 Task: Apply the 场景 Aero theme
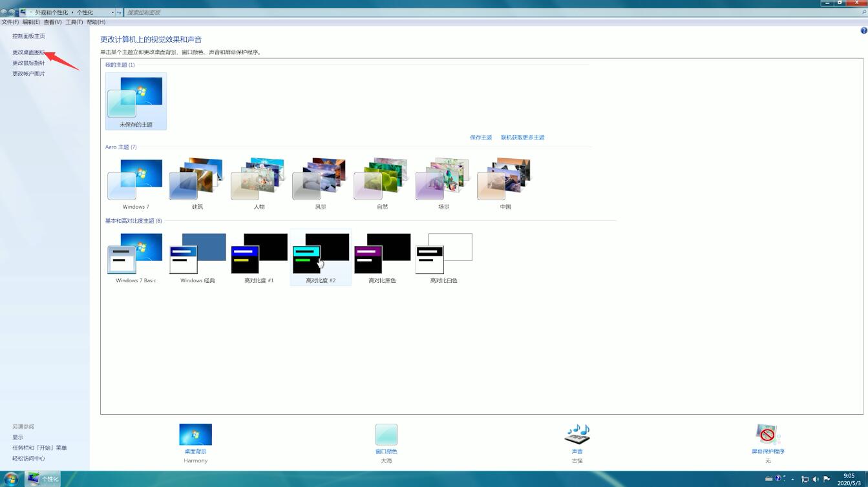[x=443, y=183]
